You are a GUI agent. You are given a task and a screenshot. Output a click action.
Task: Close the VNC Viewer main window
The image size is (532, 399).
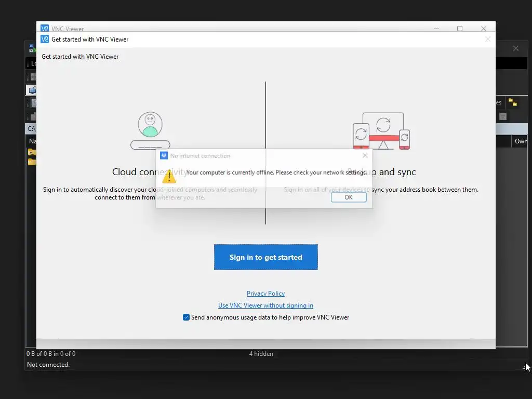point(484,29)
